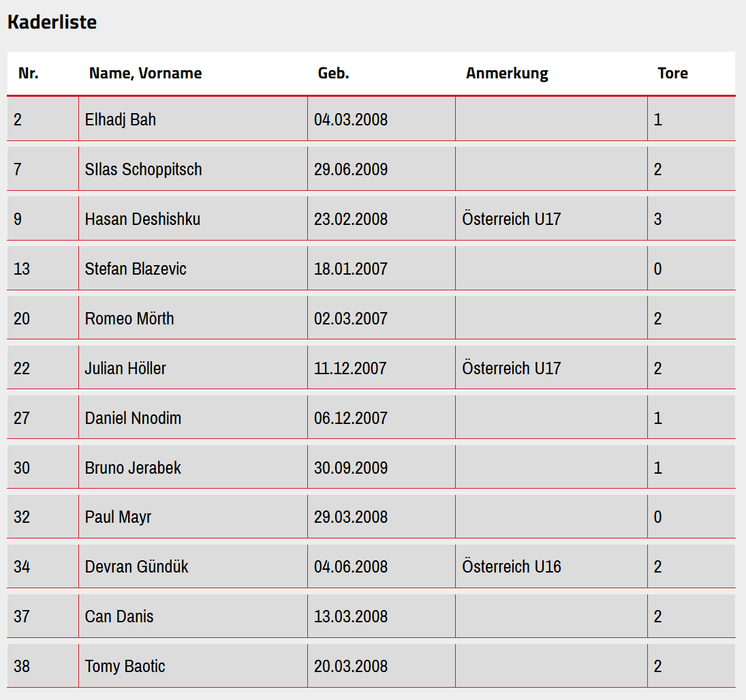Click the Nr. column header
The width and height of the screenshot is (746, 700).
click(29, 74)
